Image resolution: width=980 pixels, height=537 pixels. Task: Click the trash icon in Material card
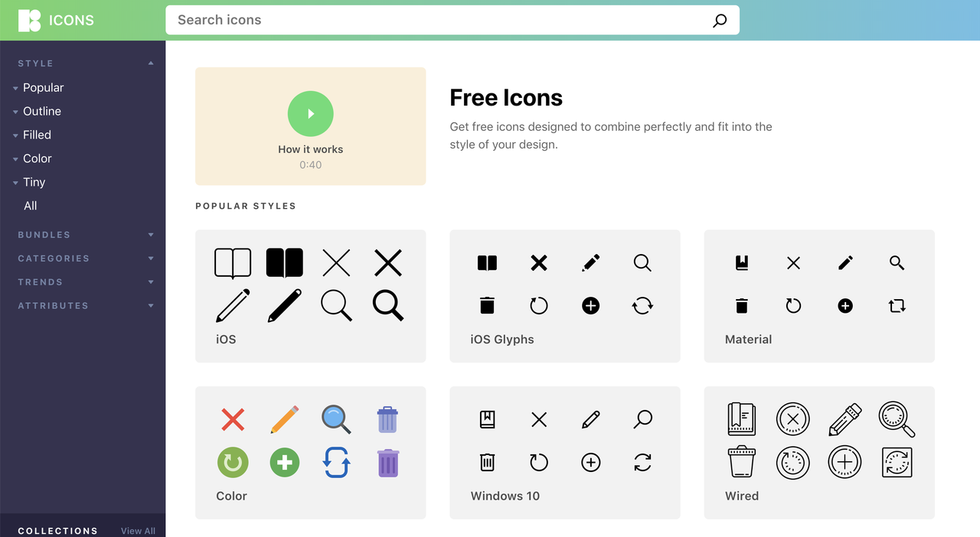point(742,306)
